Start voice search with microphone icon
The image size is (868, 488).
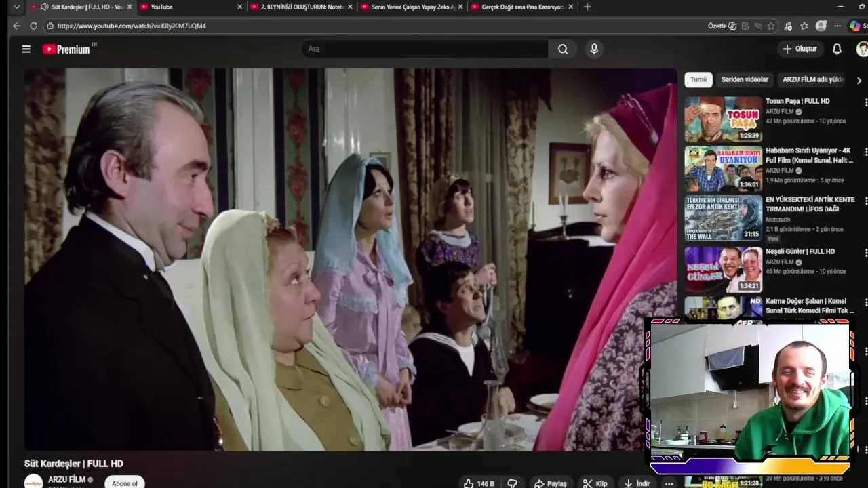594,49
